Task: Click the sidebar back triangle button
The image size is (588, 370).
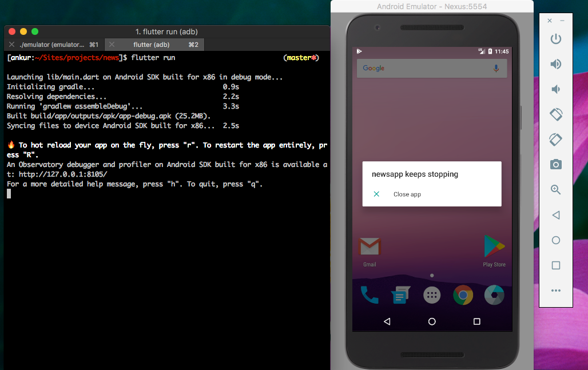Action: pyautogui.click(x=556, y=215)
